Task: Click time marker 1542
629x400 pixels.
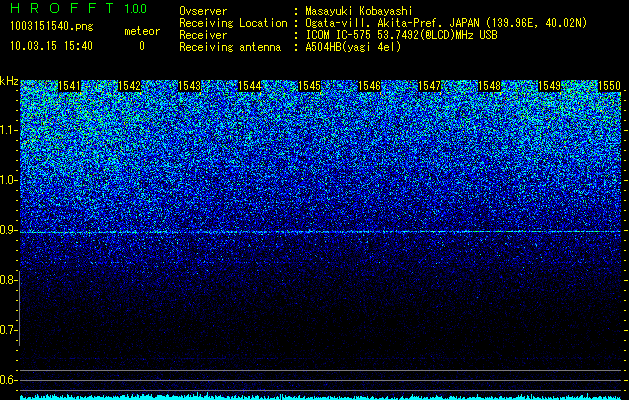Action: tap(130, 86)
